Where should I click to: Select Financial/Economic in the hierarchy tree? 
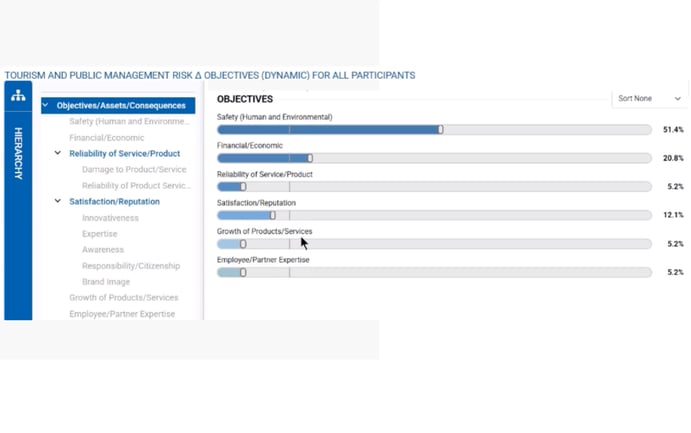(x=107, y=137)
